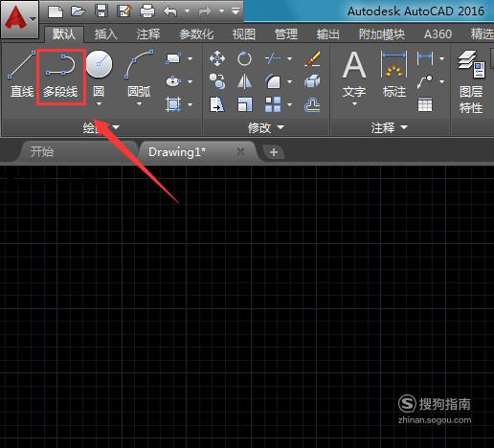Open the redo history dropdown arrow
Screen dimensions: 494x448
[x=221, y=11]
